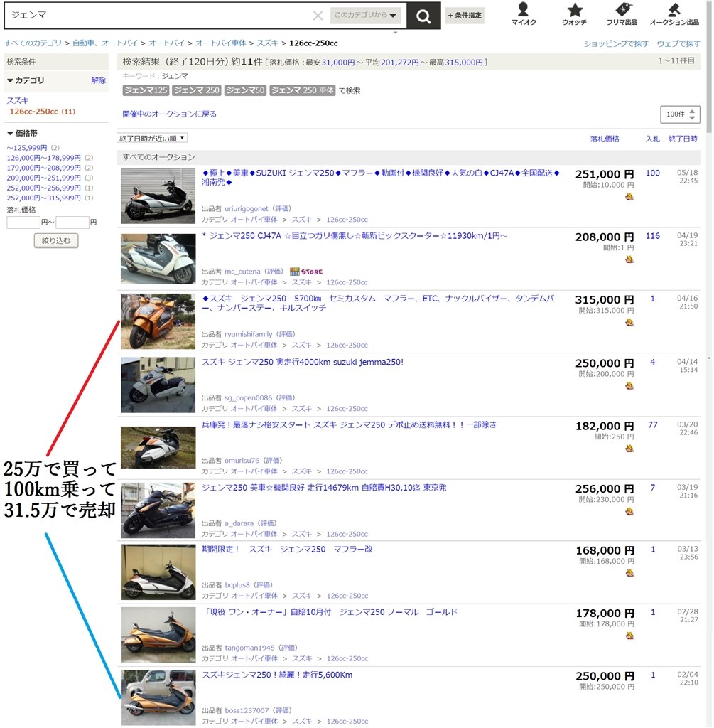Change 100件 results-per-page selector
This screenshot has height=728, width=714.
680,114
